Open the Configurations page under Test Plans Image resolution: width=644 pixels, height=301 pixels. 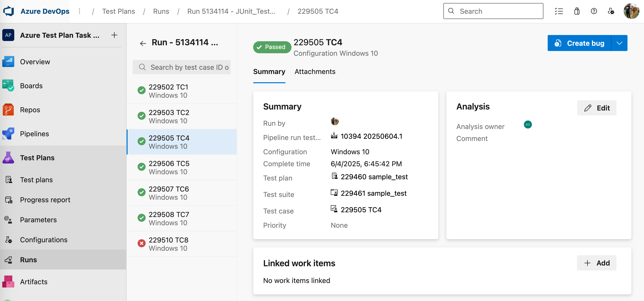[44, 239]
